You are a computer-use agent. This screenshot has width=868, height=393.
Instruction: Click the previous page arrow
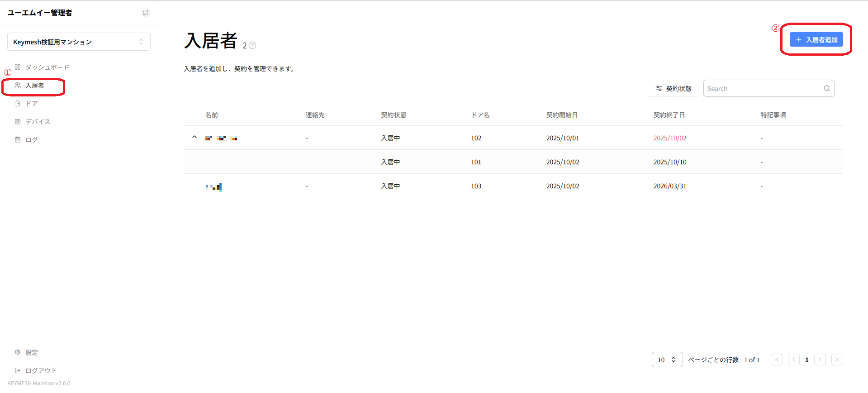click(x=794, y=359)
